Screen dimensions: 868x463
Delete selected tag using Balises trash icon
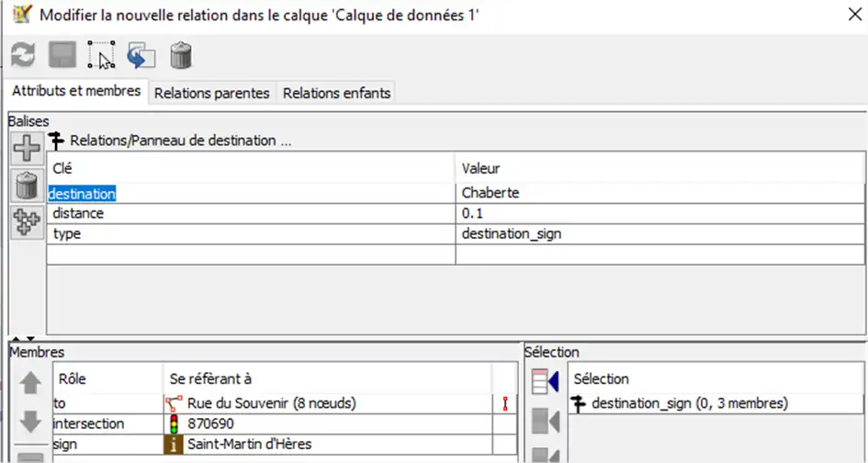[27, 186]
